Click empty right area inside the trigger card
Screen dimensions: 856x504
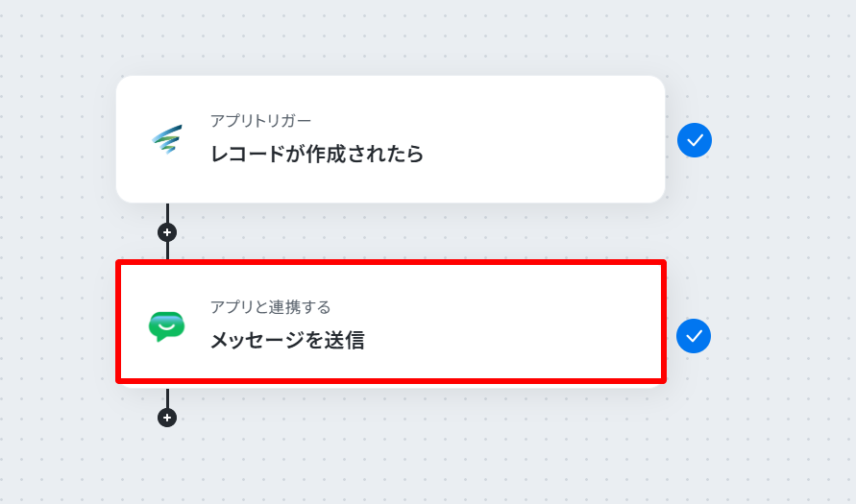[x=546, y=139]
